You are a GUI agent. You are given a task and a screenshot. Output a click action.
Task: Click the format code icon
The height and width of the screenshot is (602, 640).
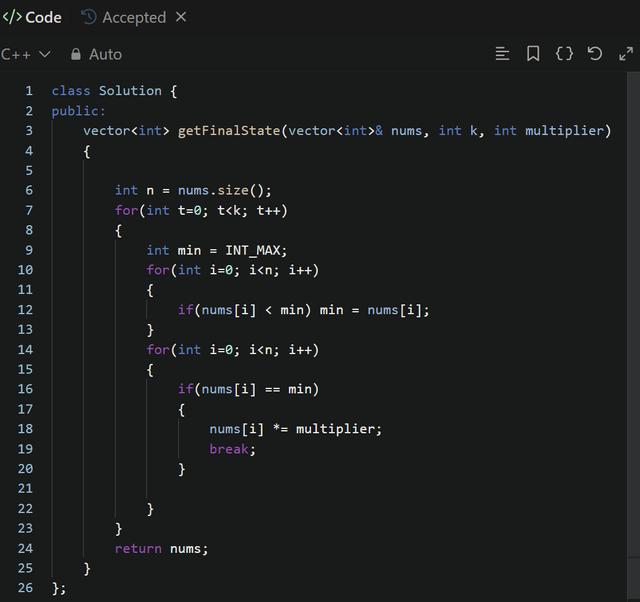(x=503, y=54)
